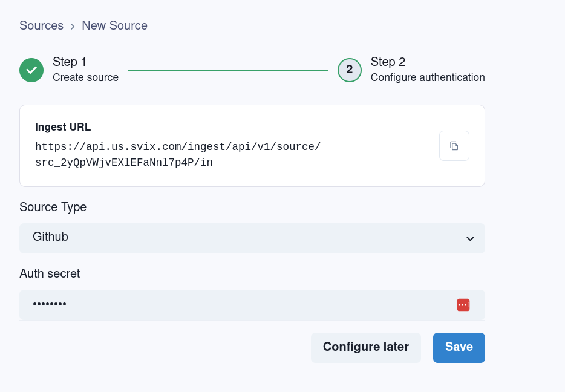Screen dimensions: 565x392
Task: Click the Step 2 title text
Action: [388, 62]
